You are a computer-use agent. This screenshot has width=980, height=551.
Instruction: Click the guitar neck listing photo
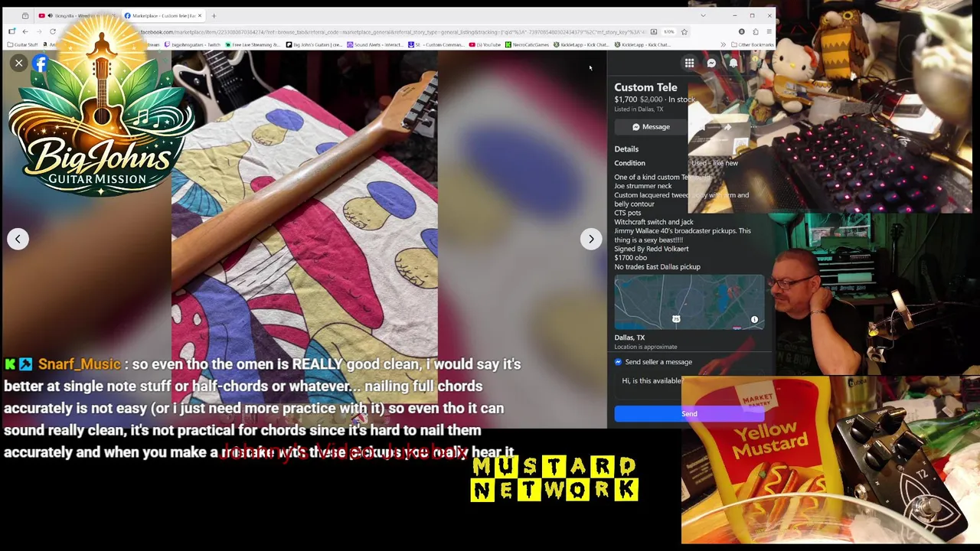[x=305, y=237]
